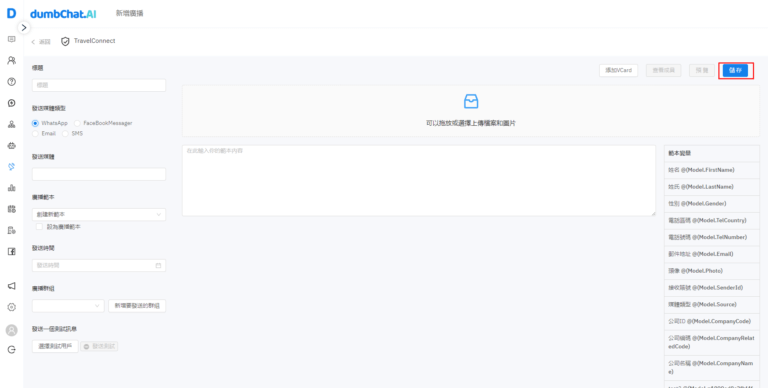The height and width of the screenshot is (388, 768).
Task: Click the 標題 title input field
Action: pos(99,85)
